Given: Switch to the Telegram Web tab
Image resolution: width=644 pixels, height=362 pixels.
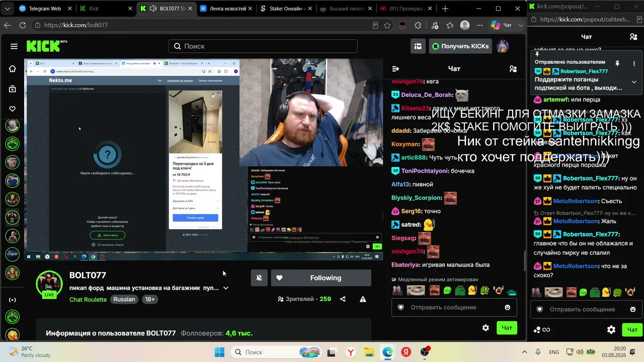Looking at the screenshot, I should click(45, 9).
